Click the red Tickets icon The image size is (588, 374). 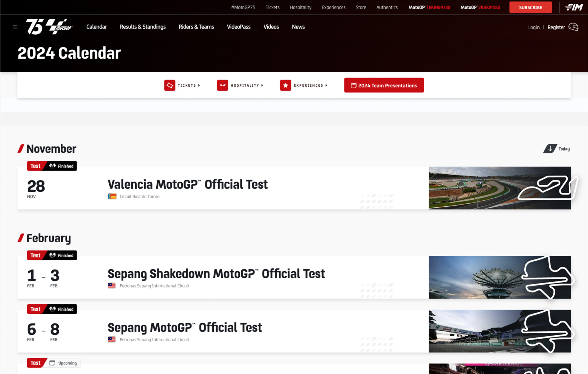pos(170,85)
